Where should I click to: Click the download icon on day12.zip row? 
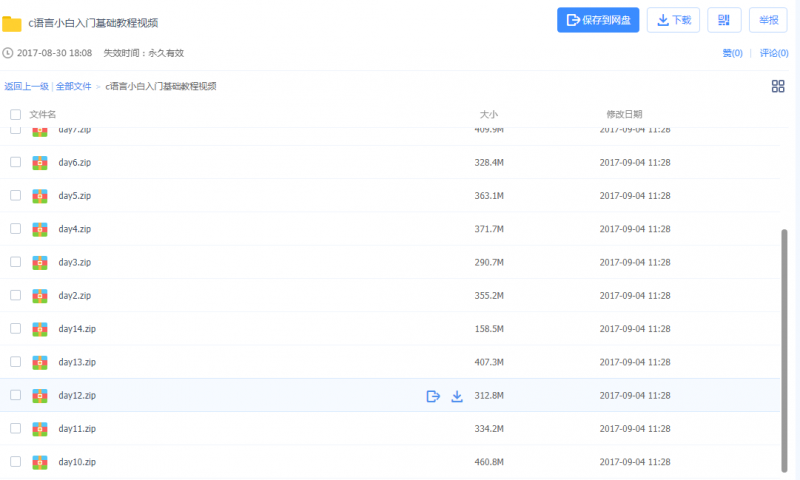click(x=457, y=396)
